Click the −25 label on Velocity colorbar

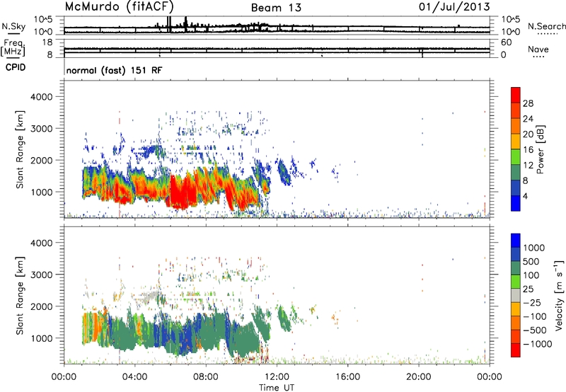(x=533, y=303)
